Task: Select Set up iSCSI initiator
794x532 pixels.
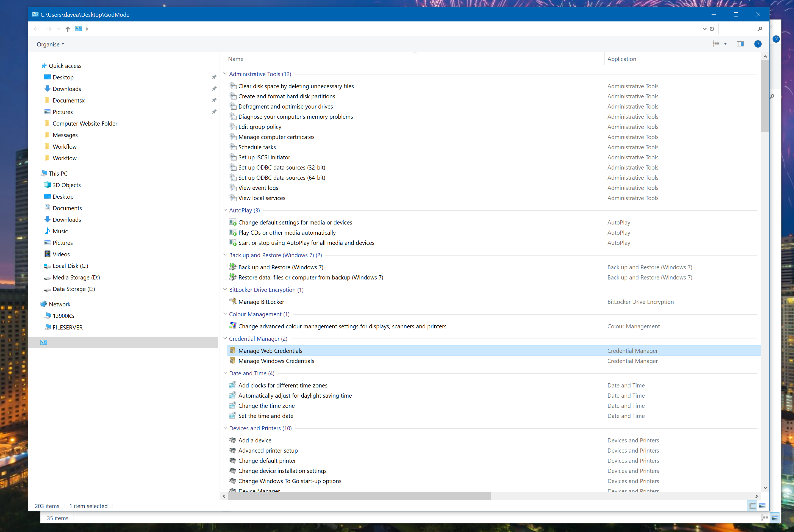Action: click(264, 157)
